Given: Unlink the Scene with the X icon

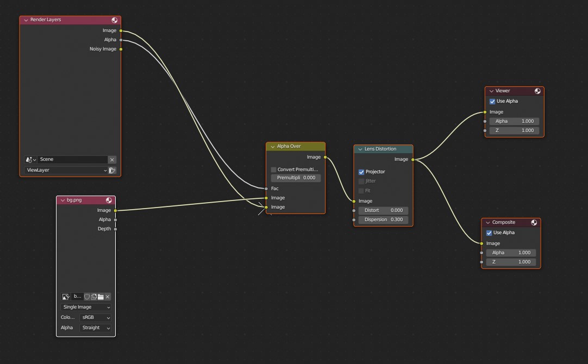Looking at the screenshot, I should (x=112, y=160).
